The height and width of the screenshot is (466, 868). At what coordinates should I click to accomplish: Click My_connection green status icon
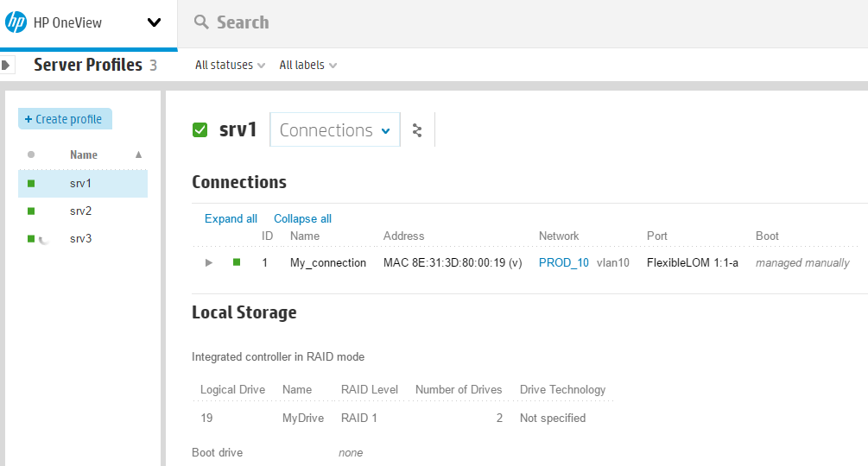237,262
